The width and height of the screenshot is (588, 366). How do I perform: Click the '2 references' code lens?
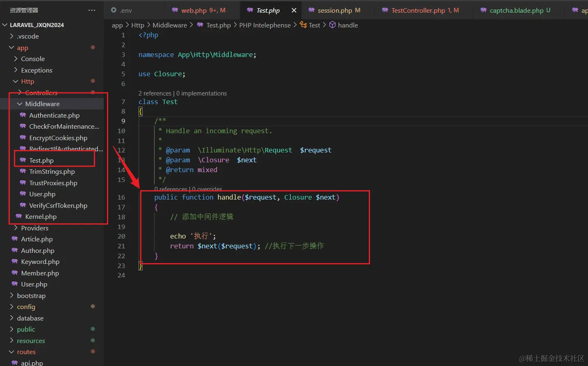155,93
